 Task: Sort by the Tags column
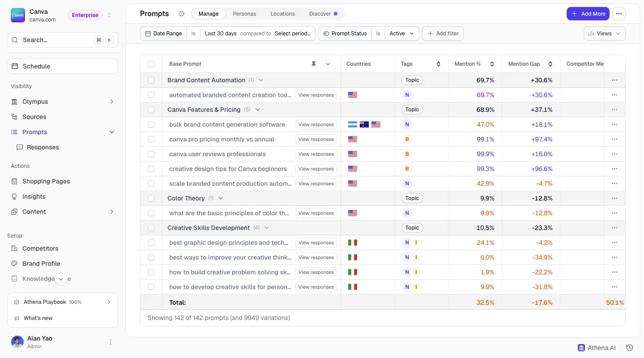pyautogui.click(x=439, y=64)
